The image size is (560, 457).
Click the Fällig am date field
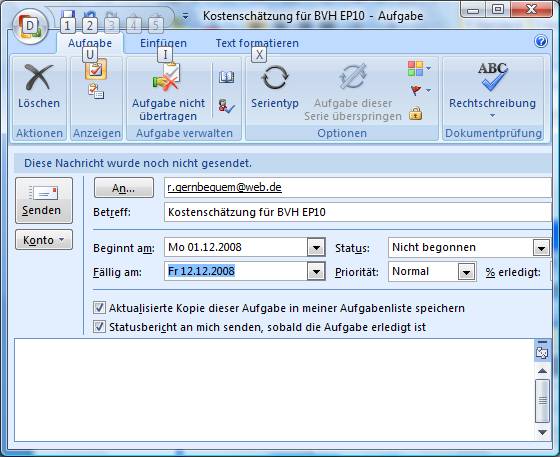[236, 271]
